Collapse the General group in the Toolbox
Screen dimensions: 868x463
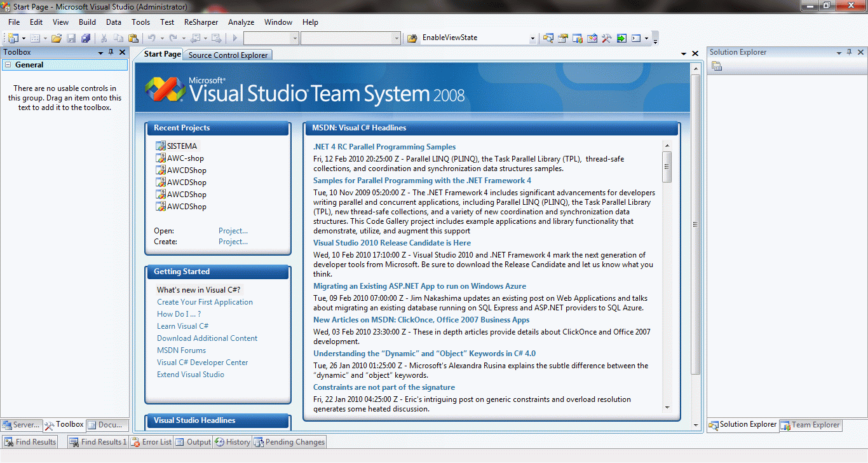(x=8, y=65)
